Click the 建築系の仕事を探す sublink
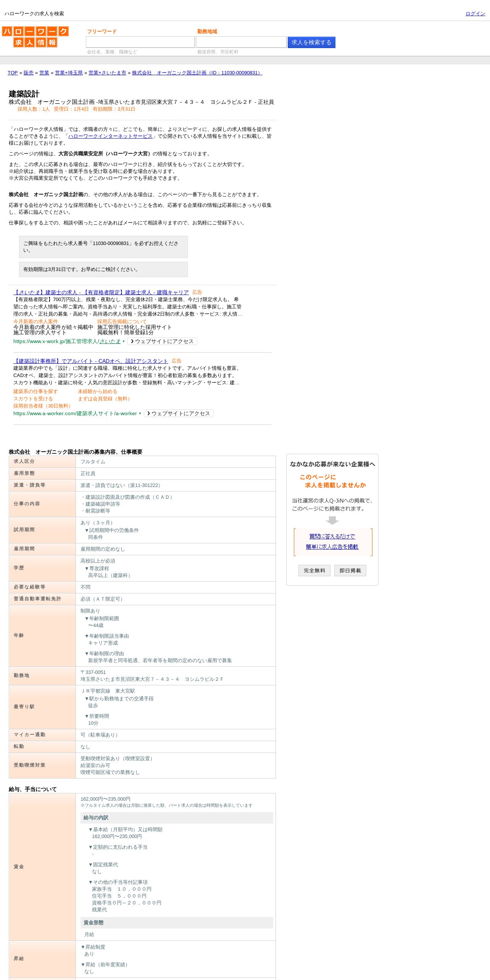 [35, 392]
